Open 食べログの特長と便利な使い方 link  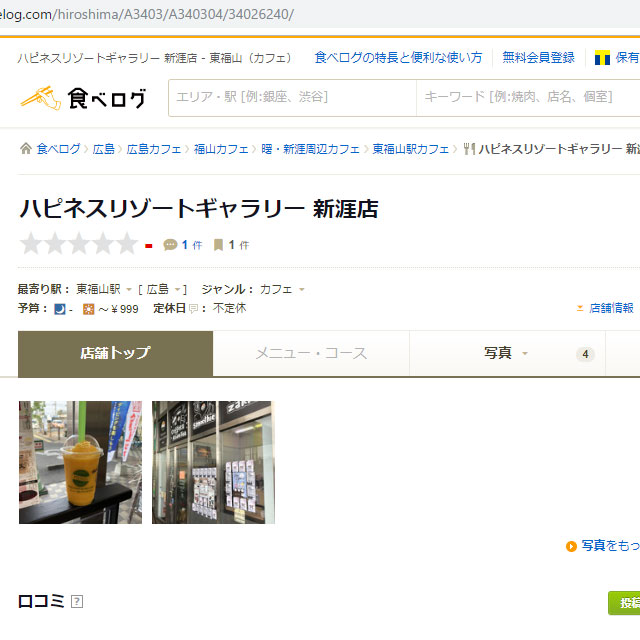(x=398, y=58)
